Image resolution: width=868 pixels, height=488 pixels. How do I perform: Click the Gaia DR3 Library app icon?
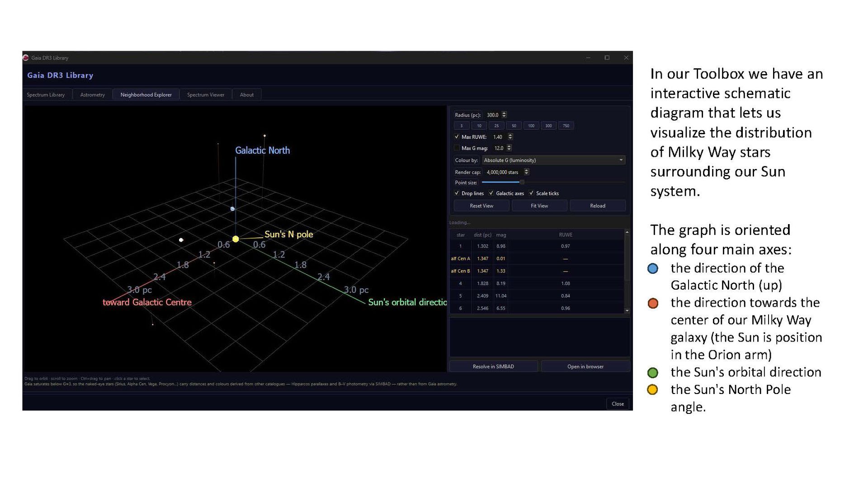pyautogui.click(x=26, y=58)
